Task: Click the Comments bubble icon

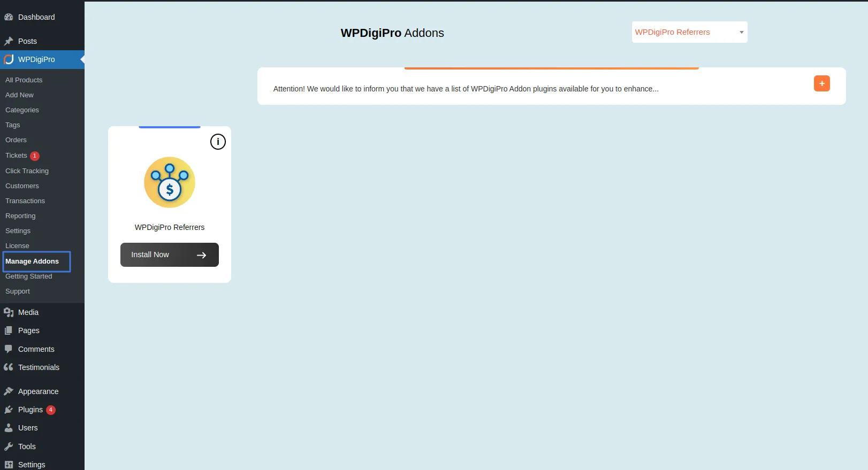Action: [x=9, y=349]
